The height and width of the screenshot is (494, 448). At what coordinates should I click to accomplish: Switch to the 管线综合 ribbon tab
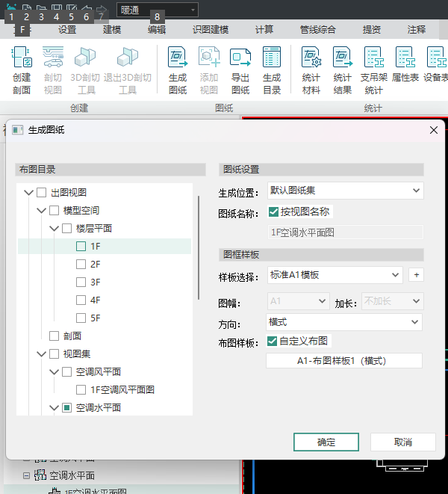[318, 30]
